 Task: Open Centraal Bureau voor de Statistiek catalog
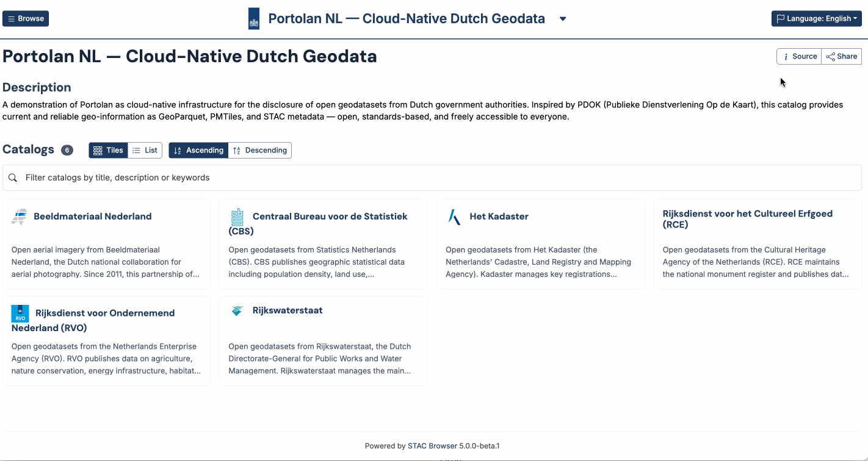pyautogui.click(x=318, y=223)
